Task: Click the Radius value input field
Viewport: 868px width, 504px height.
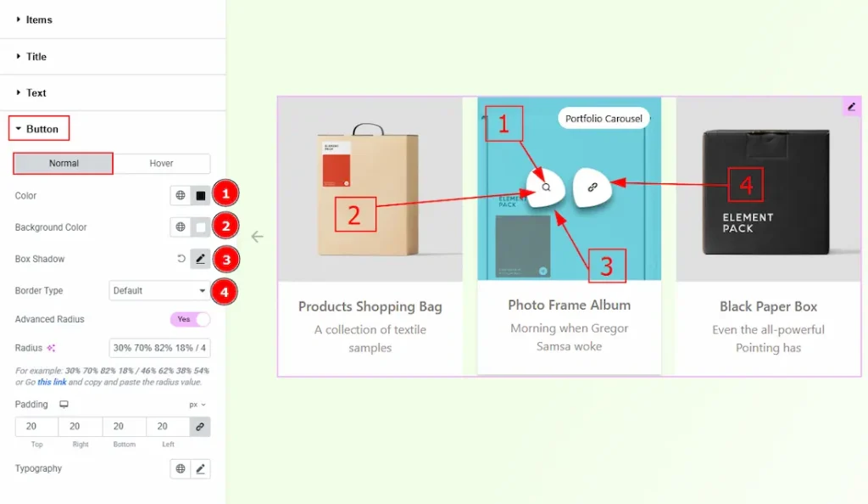Action: [x=159, y=348]
